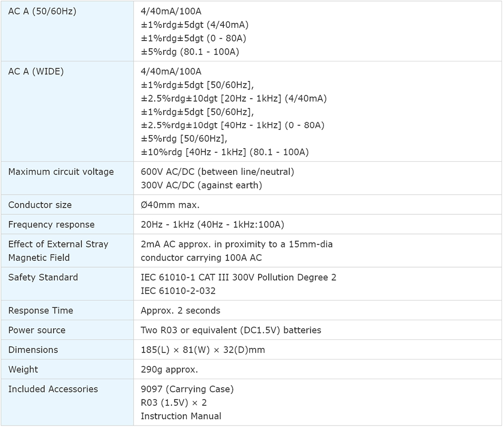Click the Weight label
Image resolution: width=504 pixels, height=427 pixels.
(x=23, y=370)
